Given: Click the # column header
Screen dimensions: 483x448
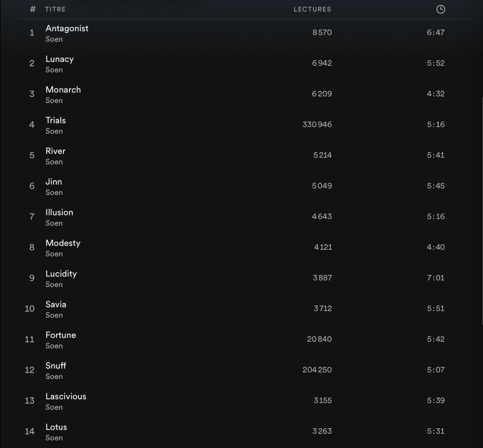Looking at the screenshot, I should [x=33, y=9].
